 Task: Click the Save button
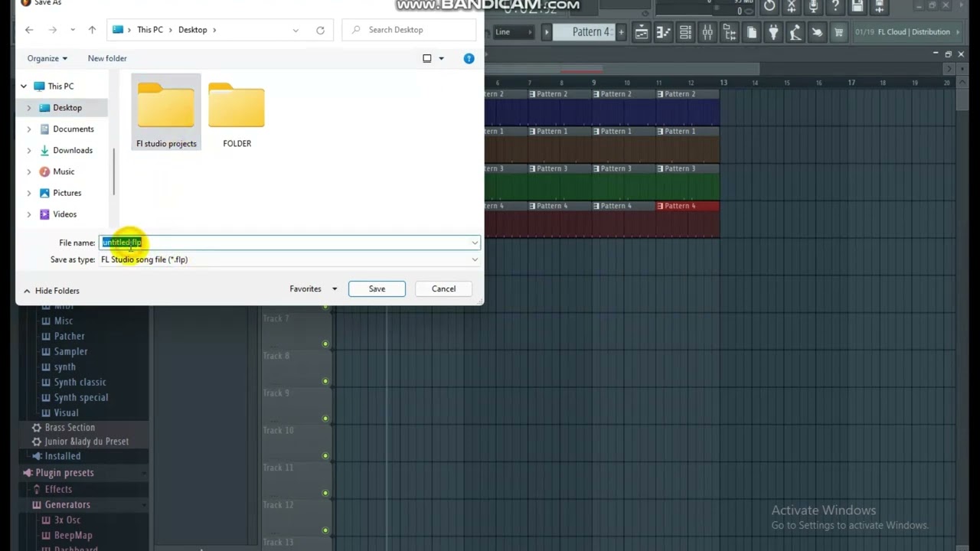click(x=377, y=289)
